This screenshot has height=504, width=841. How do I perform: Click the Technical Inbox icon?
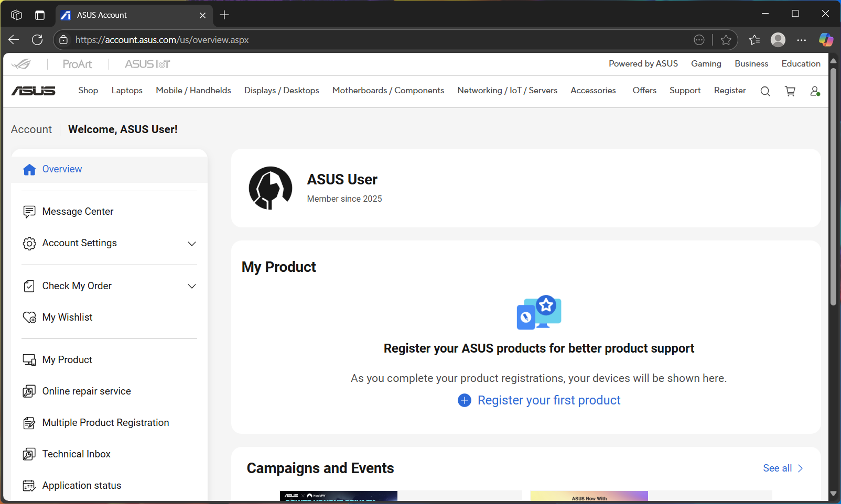pos(29,454)
